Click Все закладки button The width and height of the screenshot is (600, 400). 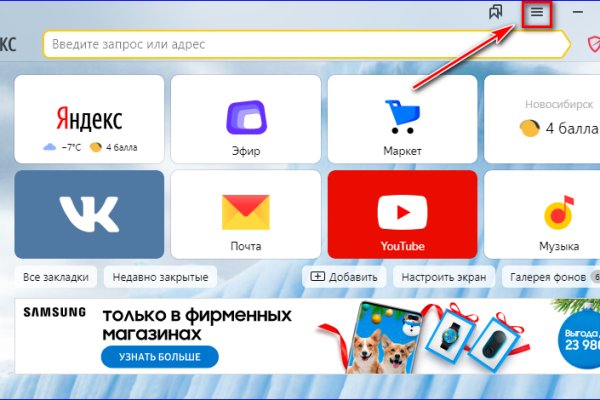click(56, 277)
